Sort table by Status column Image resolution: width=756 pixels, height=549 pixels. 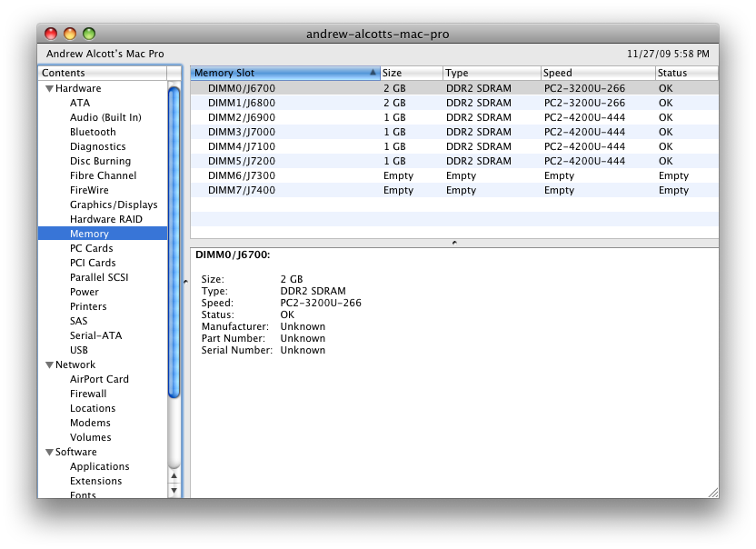click(687, 73)
